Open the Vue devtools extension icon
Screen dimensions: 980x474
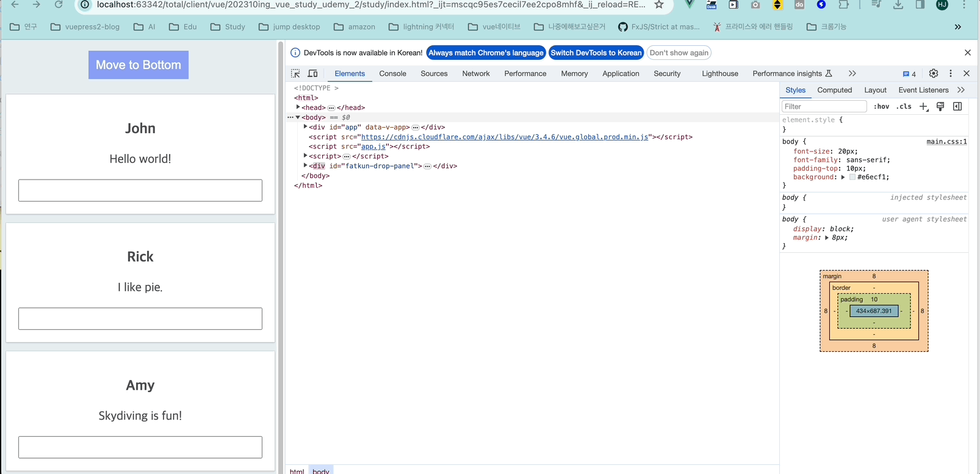690,5
